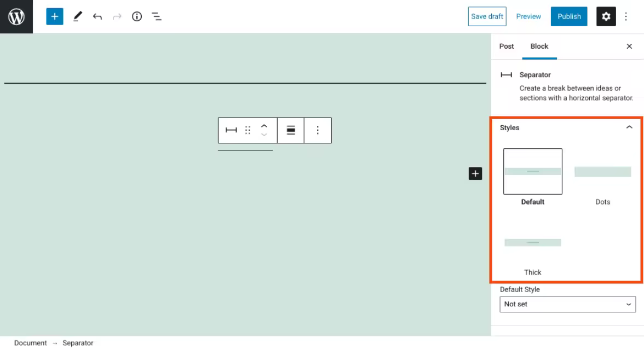Switch to the Post tab
Image resolution: width=644 pixels, height=349 pixels.
(507, 46)
